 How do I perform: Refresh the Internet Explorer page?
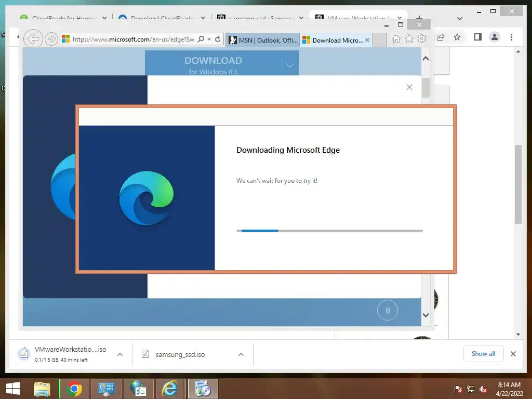[x=218, y=39]
